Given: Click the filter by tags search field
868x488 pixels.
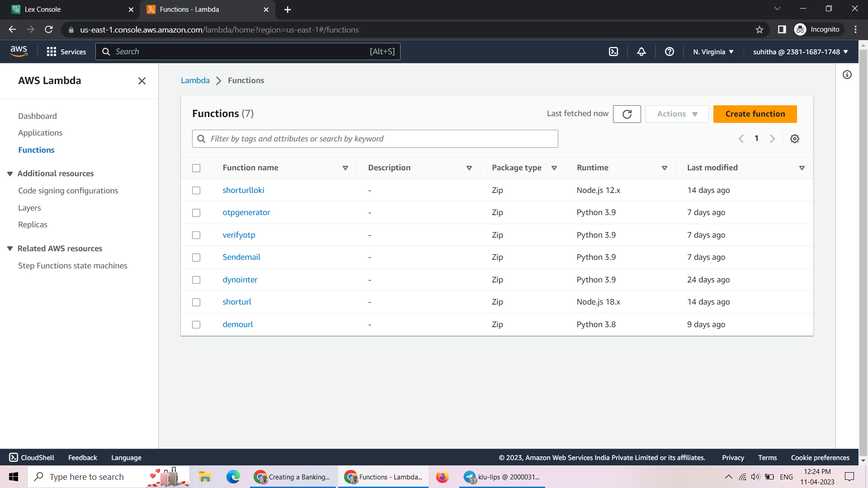Looking at the screenshot, I should coord(374,139).
